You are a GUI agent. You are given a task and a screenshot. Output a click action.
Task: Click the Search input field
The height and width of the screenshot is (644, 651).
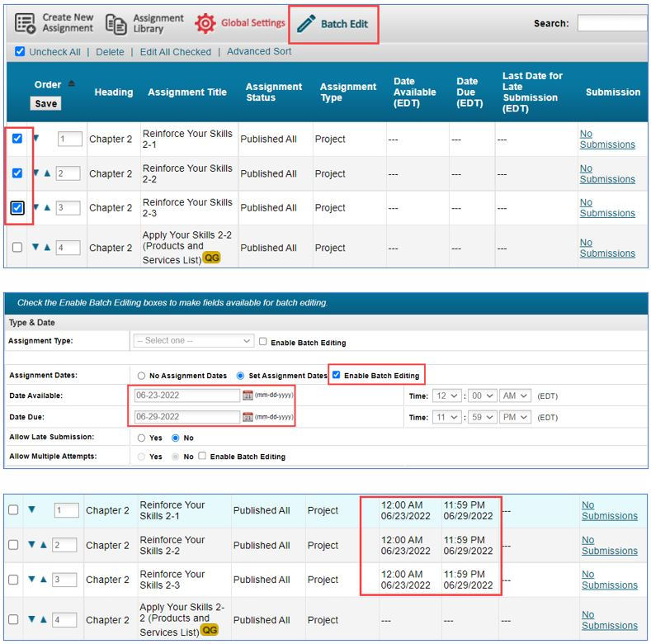point(612,23)
